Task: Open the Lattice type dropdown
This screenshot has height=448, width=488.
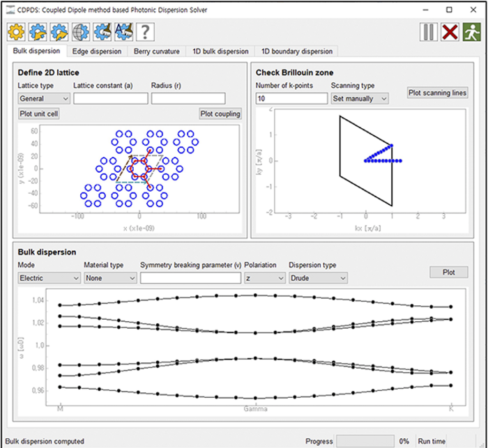Action: [x=43, y=98]
